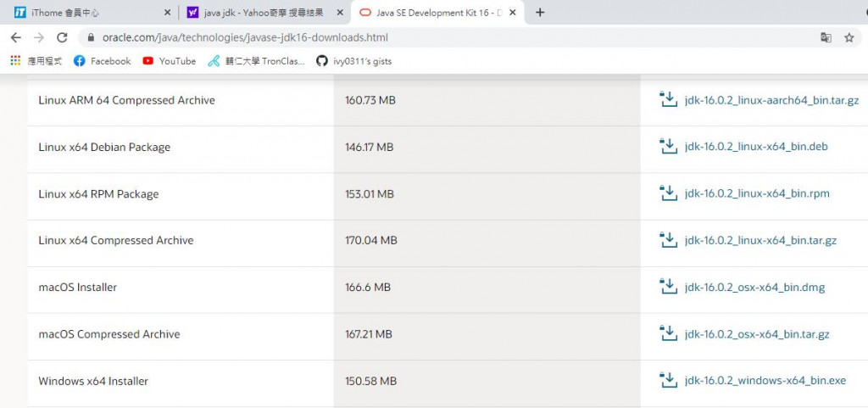
Task: Click download icon for Linux ARM 64 archive
Action: [x=669, y=99]
